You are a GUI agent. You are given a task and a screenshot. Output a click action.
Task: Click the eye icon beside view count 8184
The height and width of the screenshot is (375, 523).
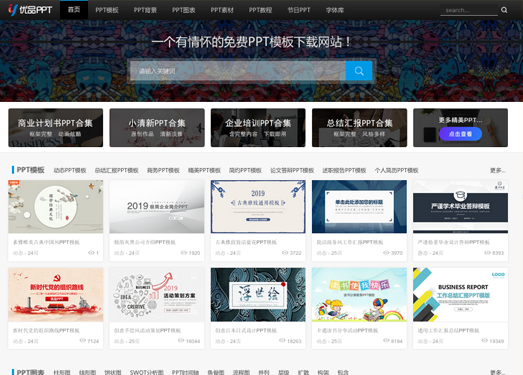click(x=386, y=341)
